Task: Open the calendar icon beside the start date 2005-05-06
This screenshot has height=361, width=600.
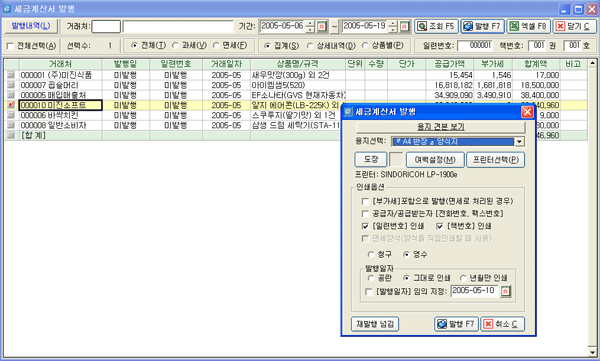Action: pyautogui.click(x=321, y=26)
